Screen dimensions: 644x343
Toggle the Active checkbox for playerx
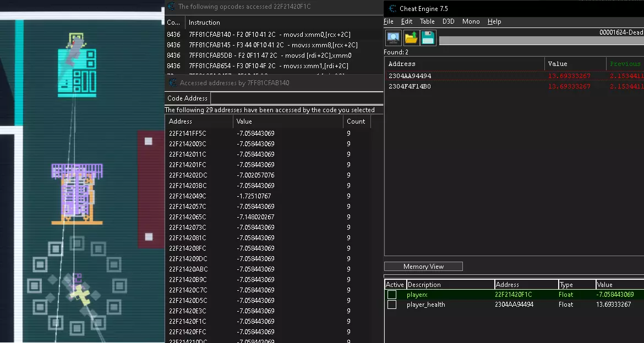point(392,295)
